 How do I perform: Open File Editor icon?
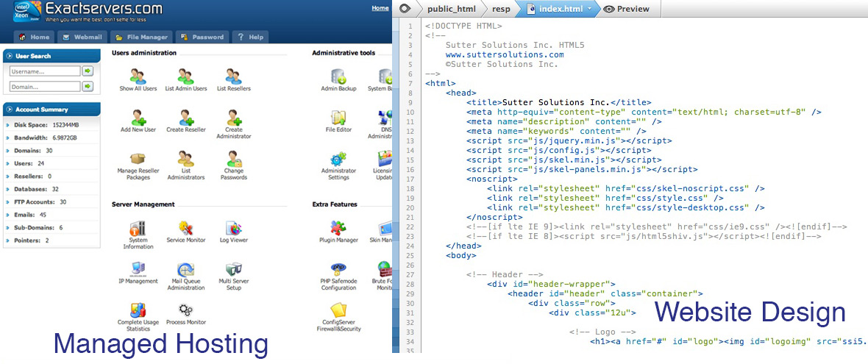point(338,117)
